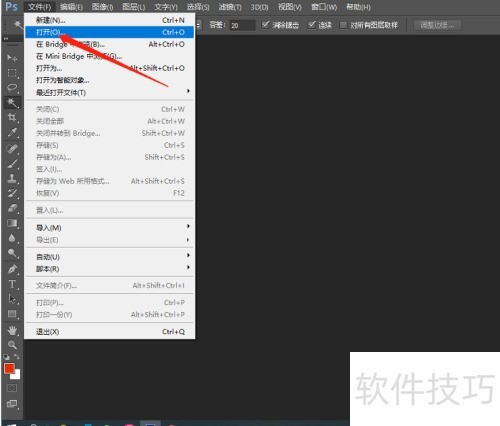Close the 文件(F) menu in menu bar
The width and height of the screenshot is (500, 426).
click(39, 7)
